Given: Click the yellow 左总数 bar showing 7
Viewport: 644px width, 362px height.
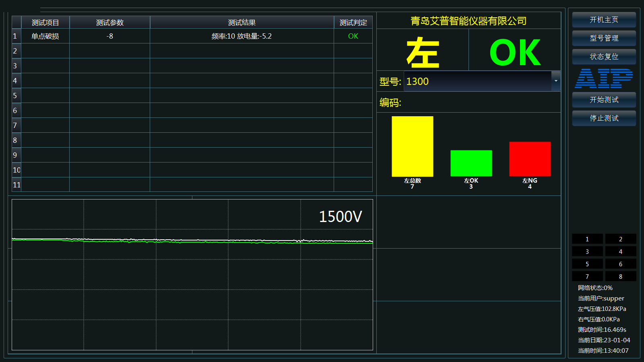Looking at the screenshot, I should click(412, 146).
